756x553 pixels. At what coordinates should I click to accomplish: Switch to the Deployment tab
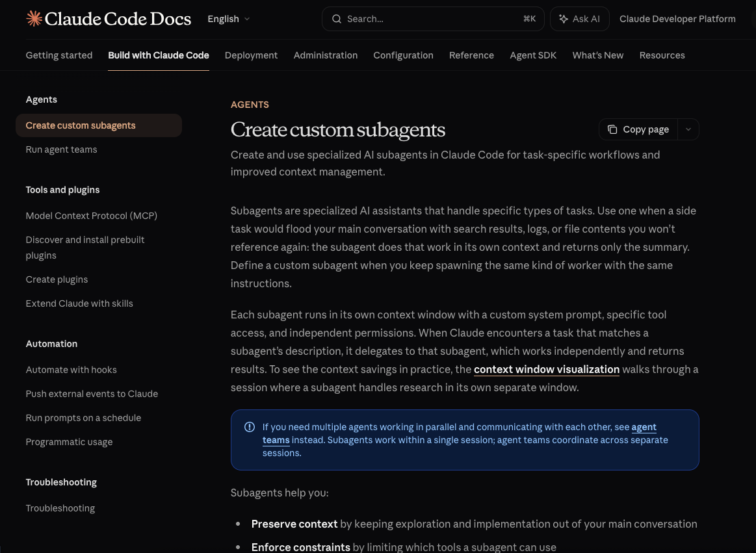[x=251, y=55]
